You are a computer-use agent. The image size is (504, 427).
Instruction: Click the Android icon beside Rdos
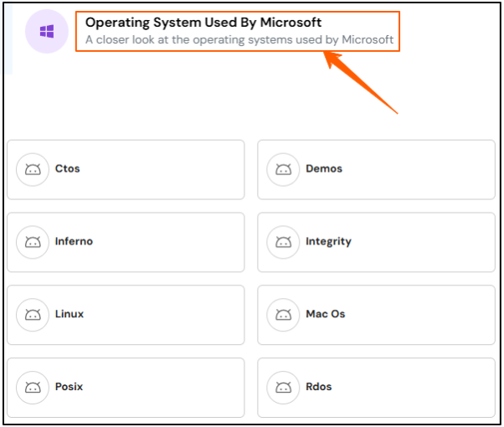[283, 388]
